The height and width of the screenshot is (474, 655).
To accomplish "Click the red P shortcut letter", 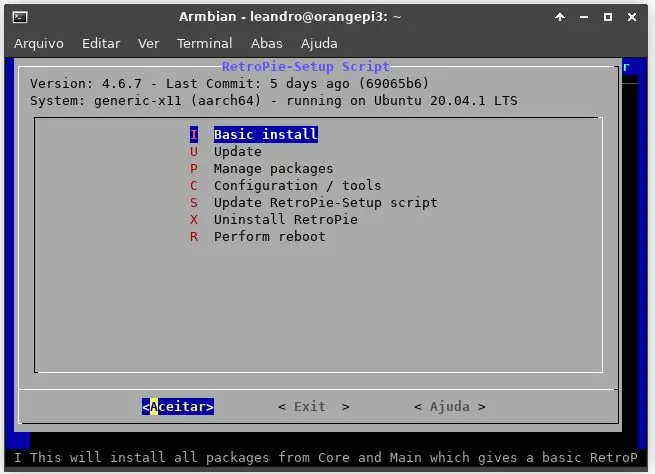I will 194,169.
